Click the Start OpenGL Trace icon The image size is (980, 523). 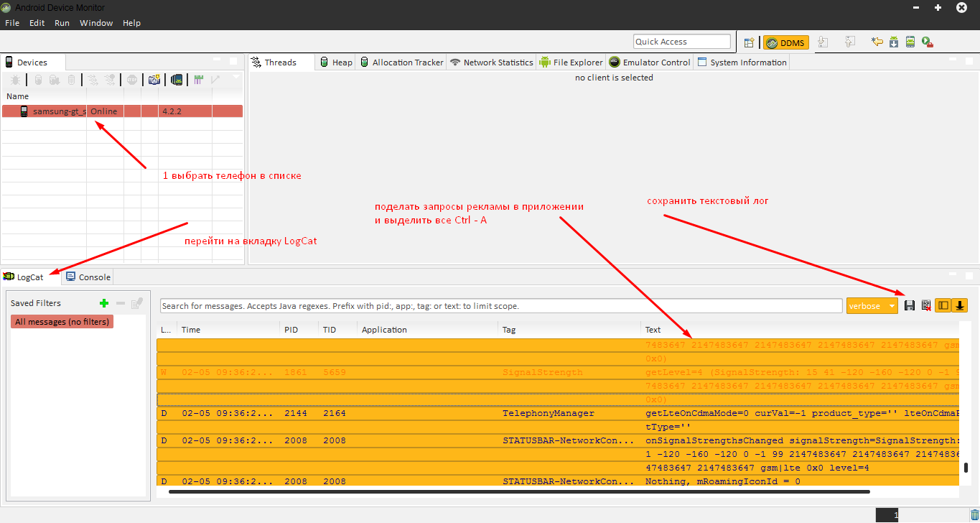[x=215, y=80]
